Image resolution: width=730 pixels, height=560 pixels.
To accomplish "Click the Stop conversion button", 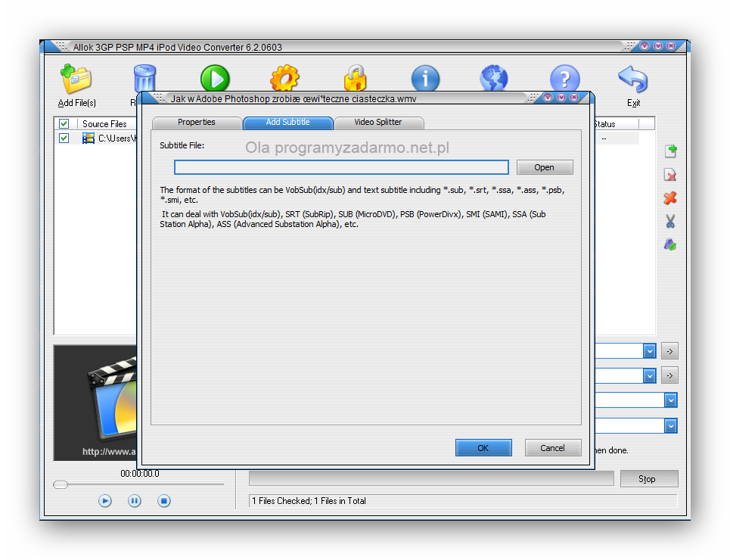I will [x=649, y=479].
